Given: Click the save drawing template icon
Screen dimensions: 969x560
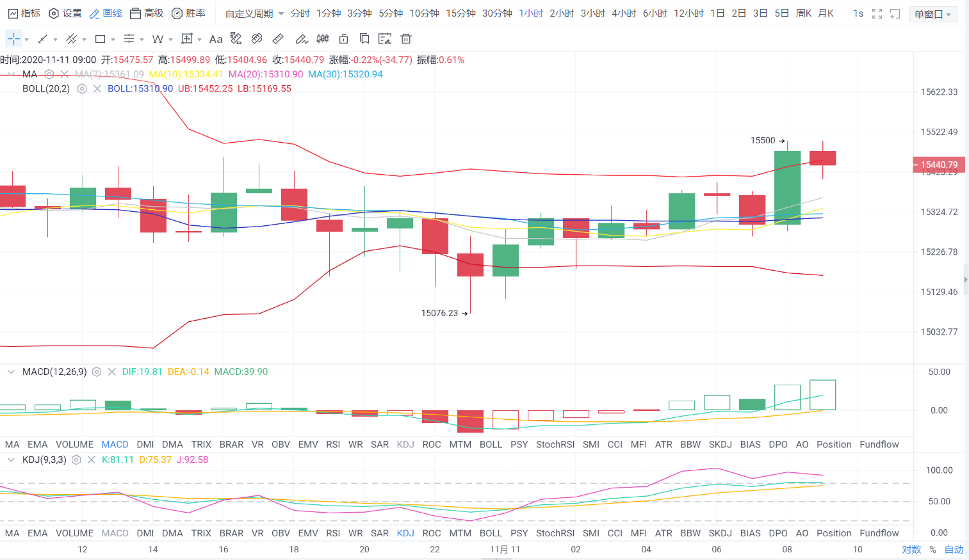Looking at the screenshot, I should pyautogui.click(x=385, y=39).
